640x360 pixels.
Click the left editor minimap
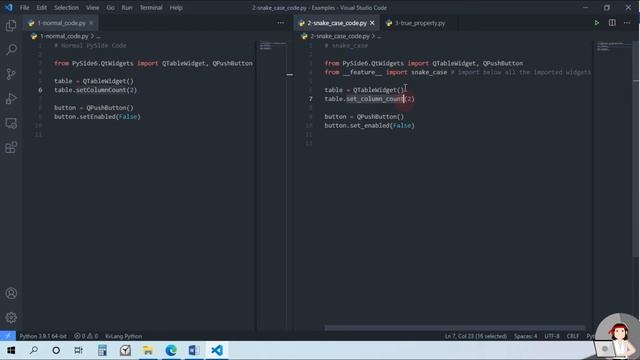coord(273,46)
